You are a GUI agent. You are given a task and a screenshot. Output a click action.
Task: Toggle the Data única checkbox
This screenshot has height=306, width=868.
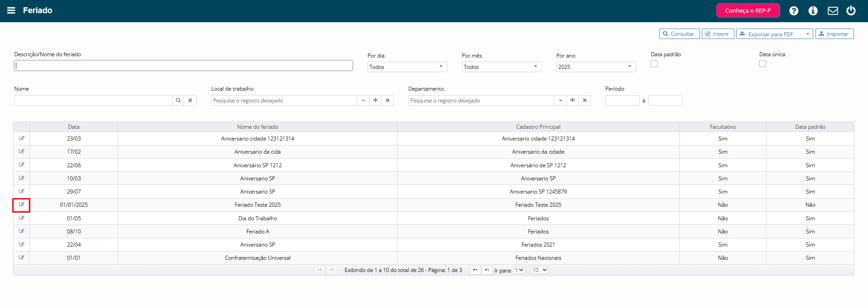(x=762, y=64)
